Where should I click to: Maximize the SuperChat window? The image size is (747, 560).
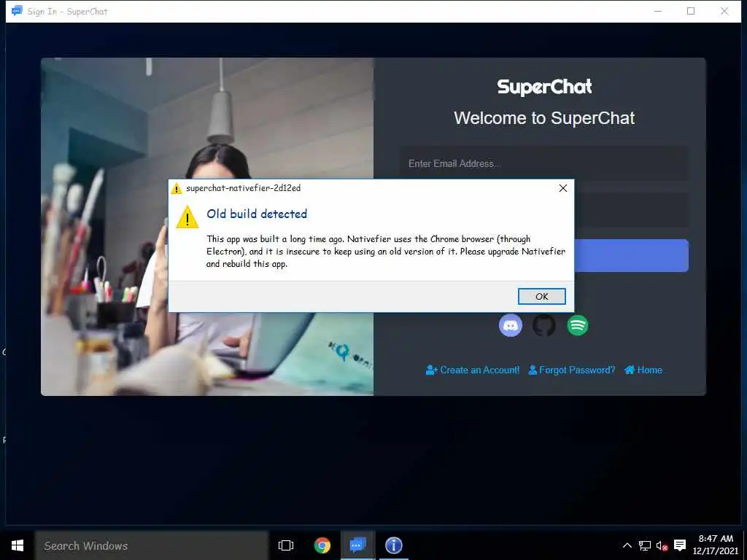691,11
